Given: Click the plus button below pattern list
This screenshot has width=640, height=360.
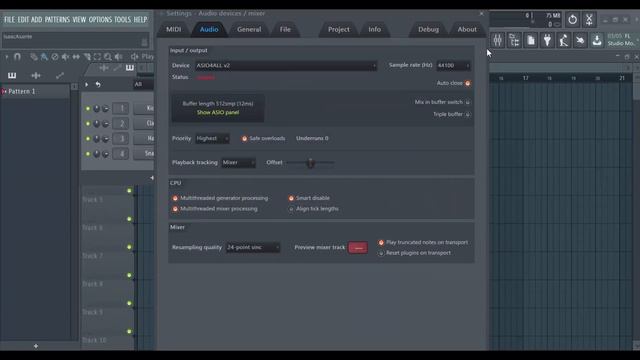Looking at the screenshot, I should pyautogui.click(x=36, y=346).
